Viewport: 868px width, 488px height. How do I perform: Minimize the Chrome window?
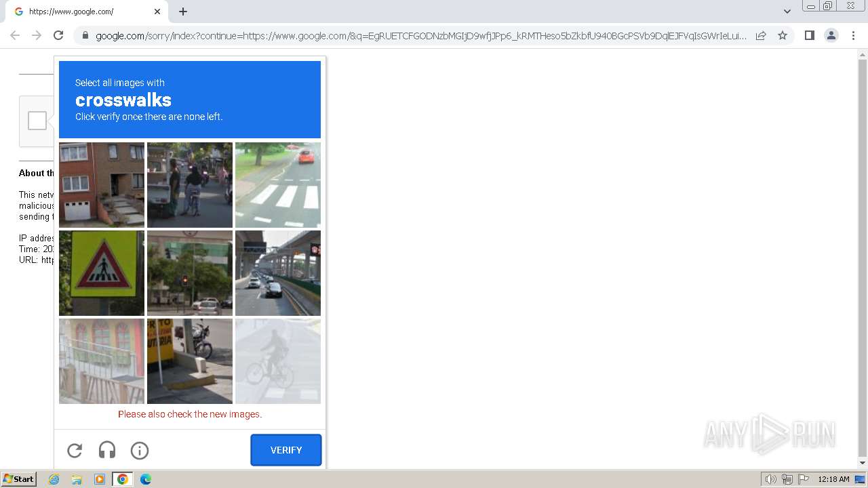pyautogui.click(x=810, y=6)
